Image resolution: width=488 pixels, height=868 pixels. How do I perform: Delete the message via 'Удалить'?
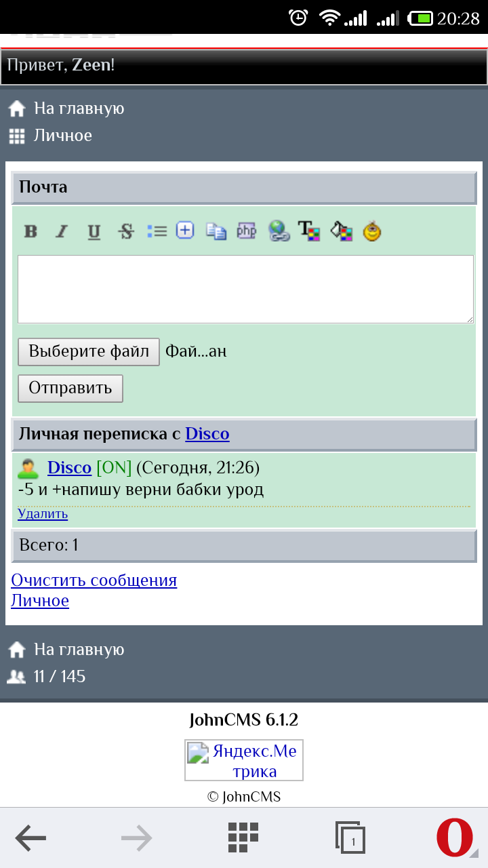[x=43, y=514]
